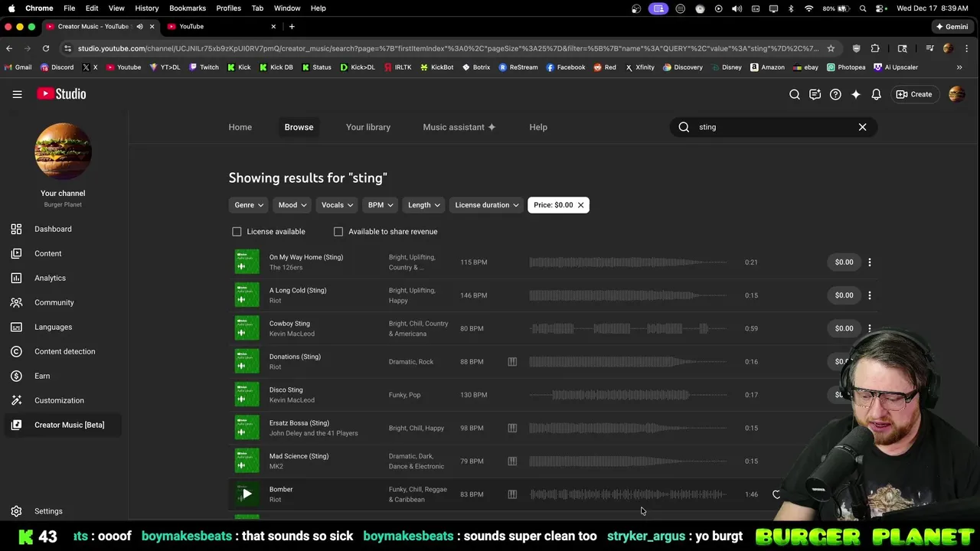The height and width of the screenshot is (551, 980).
Task: Click $0.00 price for A Long Cold
Action: 844,295
